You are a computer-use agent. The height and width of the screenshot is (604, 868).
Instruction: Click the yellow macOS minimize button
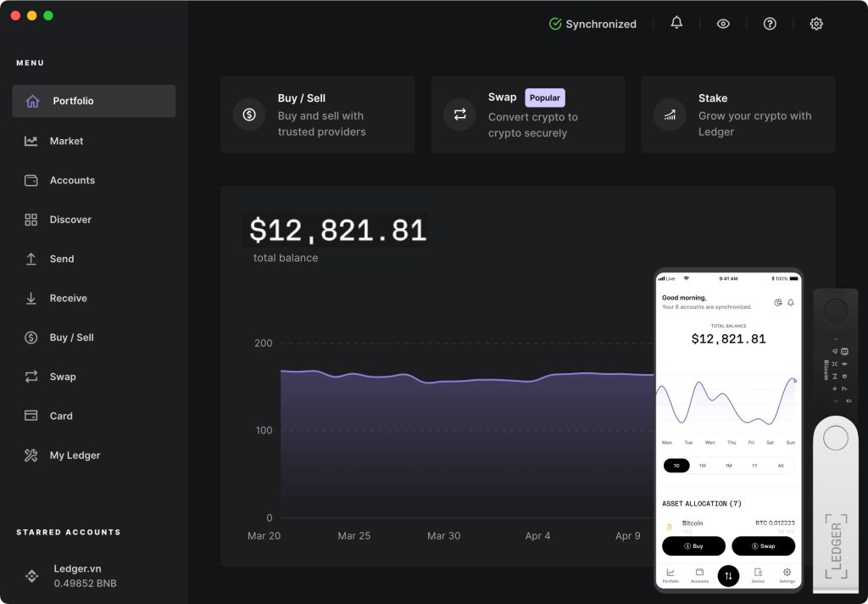pyautogui.click(x=32, y=15)
